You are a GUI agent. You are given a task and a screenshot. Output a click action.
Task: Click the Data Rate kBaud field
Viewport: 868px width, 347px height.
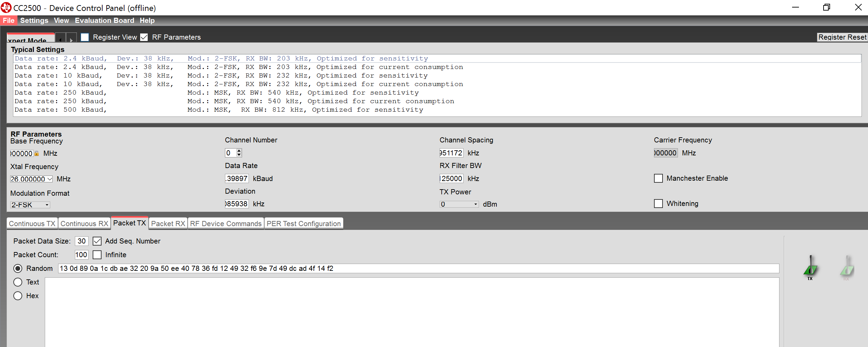[237, 178]
